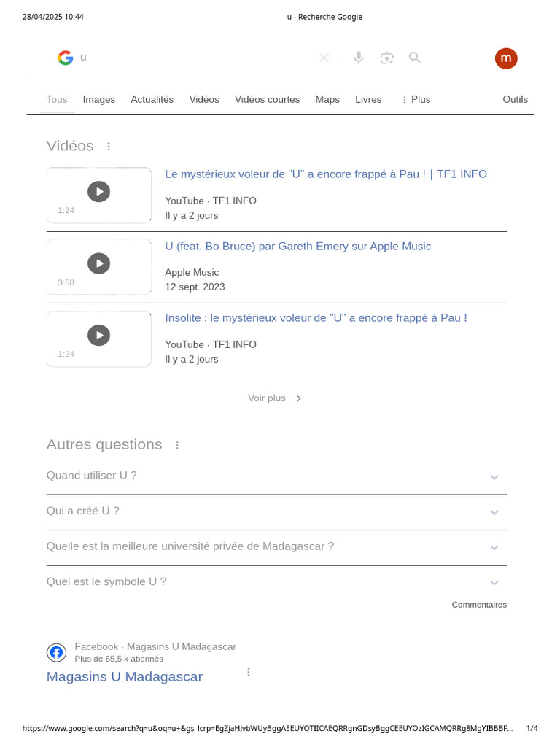Click the Facebook icon of Magasins U

(56, 652)
